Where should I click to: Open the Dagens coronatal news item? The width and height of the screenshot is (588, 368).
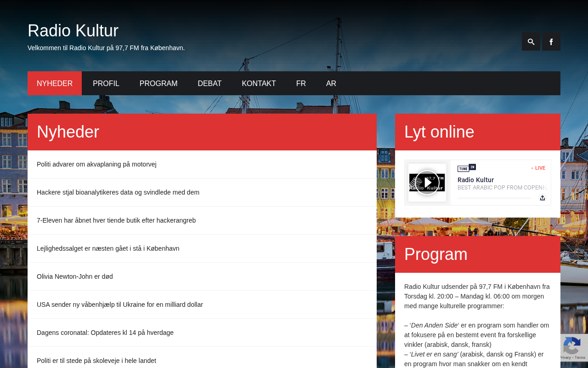click(105, 333)
